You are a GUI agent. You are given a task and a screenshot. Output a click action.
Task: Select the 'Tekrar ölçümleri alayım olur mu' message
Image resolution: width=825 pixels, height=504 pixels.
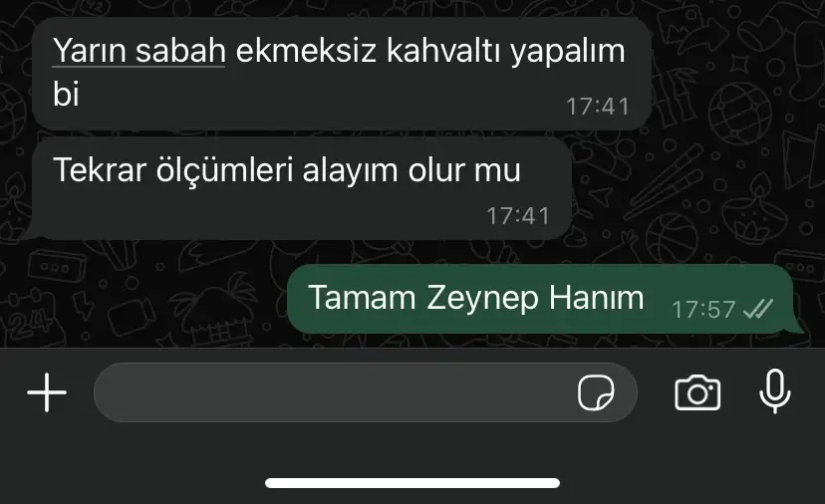coord(302,188)
